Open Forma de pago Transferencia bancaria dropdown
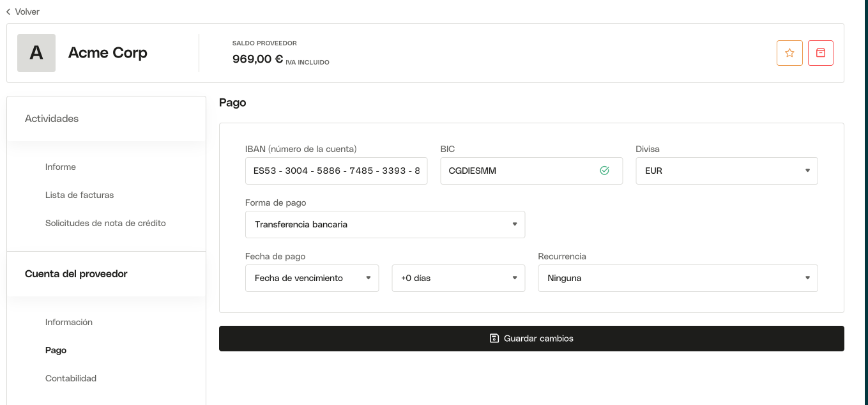The height and width of the screenshot is (405, 868). [385, 225]
